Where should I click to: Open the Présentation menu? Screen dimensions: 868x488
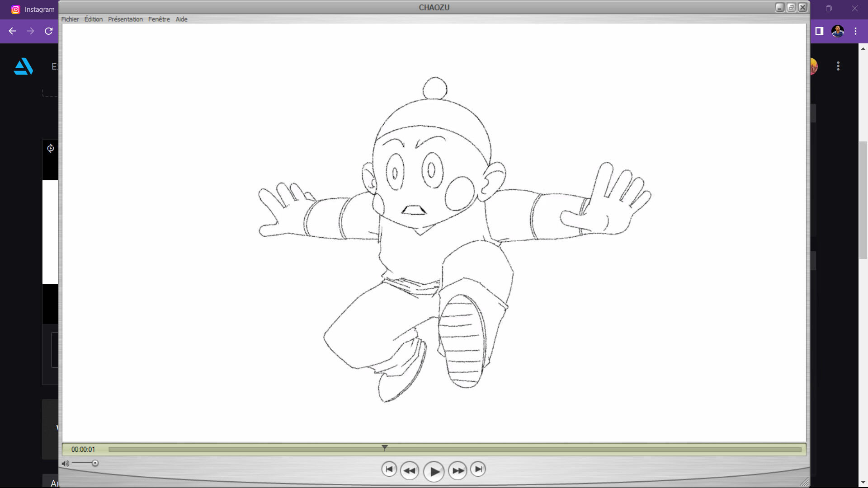point(125,19)
